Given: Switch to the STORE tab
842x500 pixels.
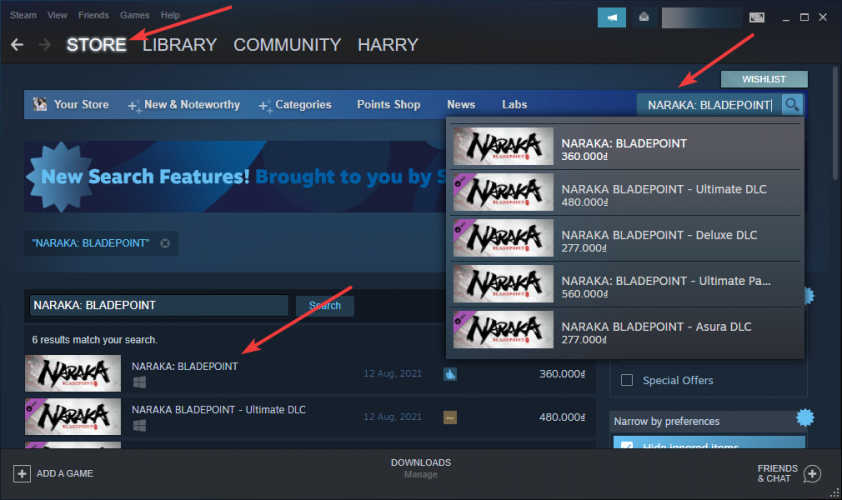Looking at the screenshot, I should click(96, 45).
